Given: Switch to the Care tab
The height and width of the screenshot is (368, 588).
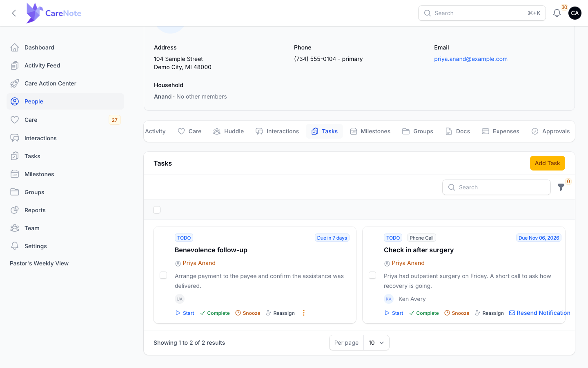Looking at the screenshot, I should (x=190, y=131).
